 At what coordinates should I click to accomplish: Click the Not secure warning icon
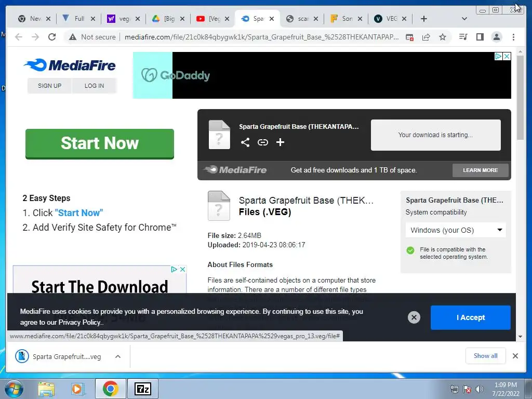73,37
